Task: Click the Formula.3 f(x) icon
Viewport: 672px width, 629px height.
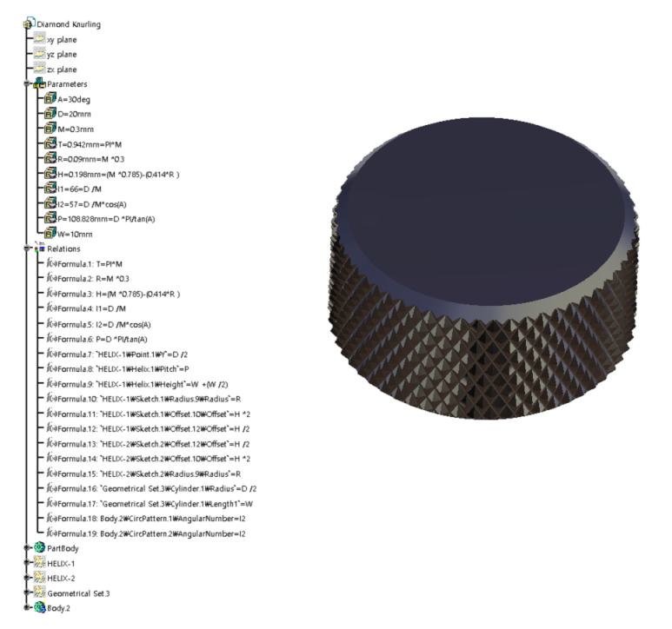Action: [x=51, y=294]
